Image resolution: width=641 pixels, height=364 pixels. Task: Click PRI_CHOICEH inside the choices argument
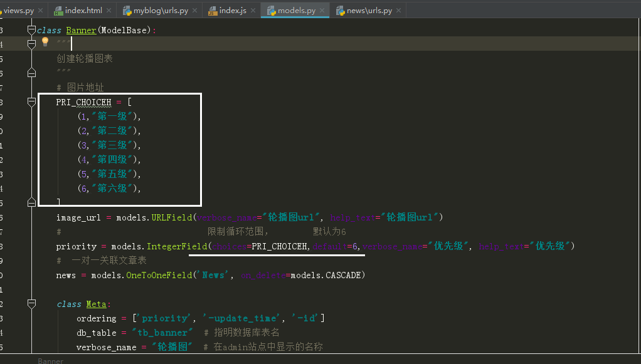click(x=279, y=246)
